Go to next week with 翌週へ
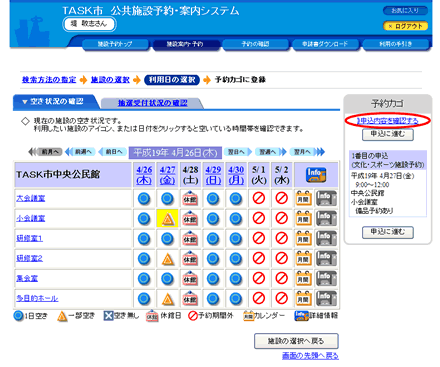This screenshot has height=367, width=440. [270, 152]
